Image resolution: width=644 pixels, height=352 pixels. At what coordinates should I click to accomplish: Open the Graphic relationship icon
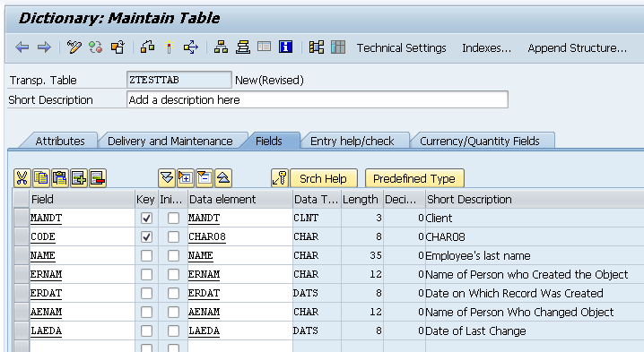[317, 47]
